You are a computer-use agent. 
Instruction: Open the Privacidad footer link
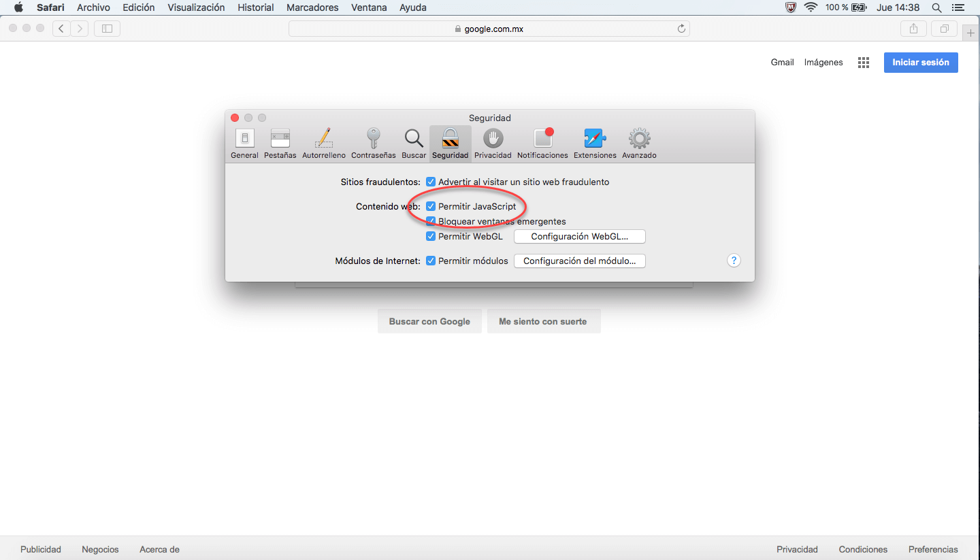[797, 549]
